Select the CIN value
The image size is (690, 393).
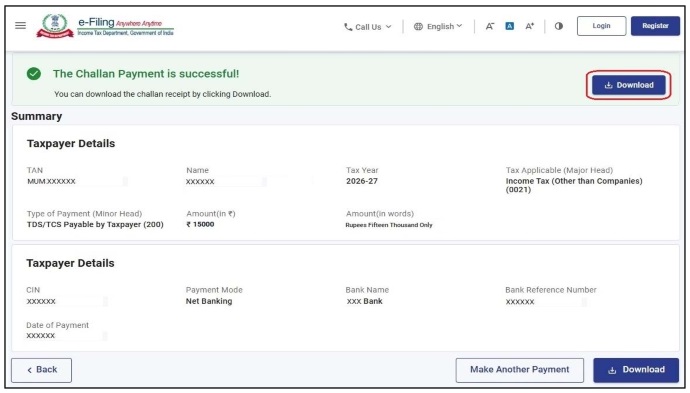click(x=41, y=301)
